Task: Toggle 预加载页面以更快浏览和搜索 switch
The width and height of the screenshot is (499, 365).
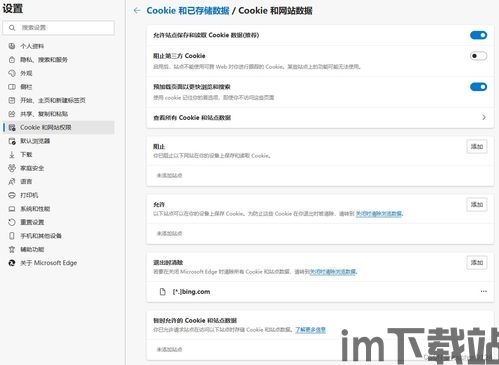Action: point(478,87)
